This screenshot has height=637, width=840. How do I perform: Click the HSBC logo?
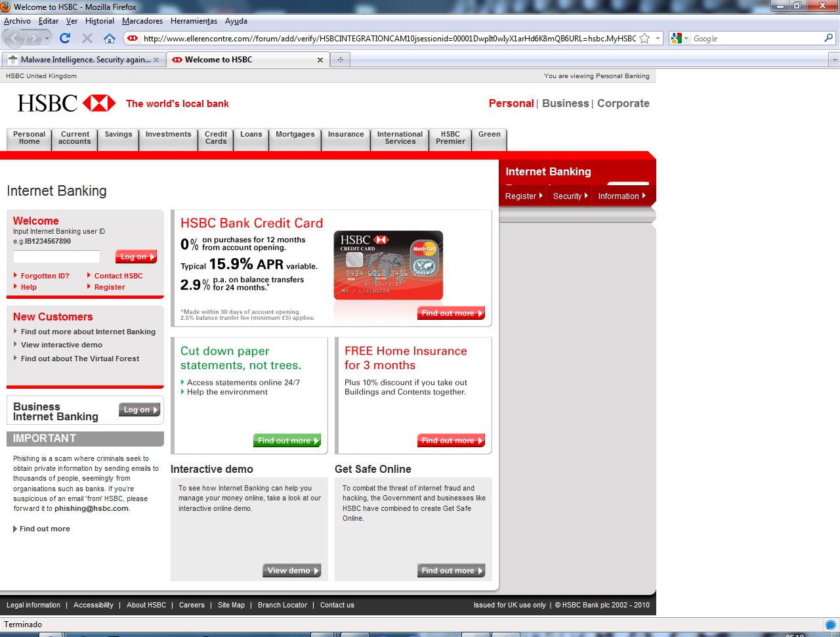[x=67, y=103]
